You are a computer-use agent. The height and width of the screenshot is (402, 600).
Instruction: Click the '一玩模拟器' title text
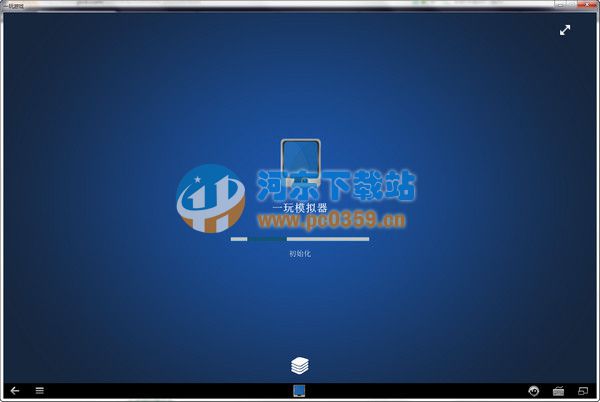pos(300,208)
